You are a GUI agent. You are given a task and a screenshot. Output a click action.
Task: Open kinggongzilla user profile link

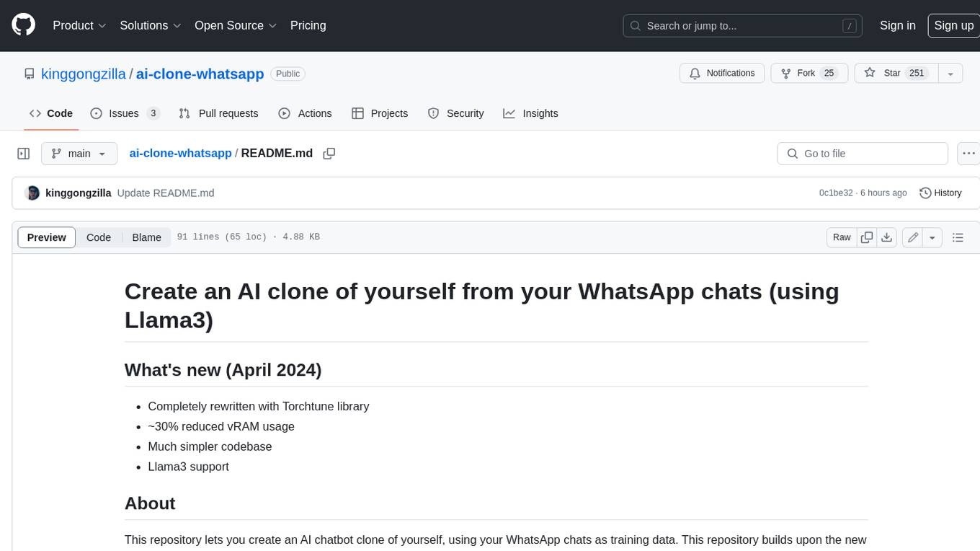point(84,74)
